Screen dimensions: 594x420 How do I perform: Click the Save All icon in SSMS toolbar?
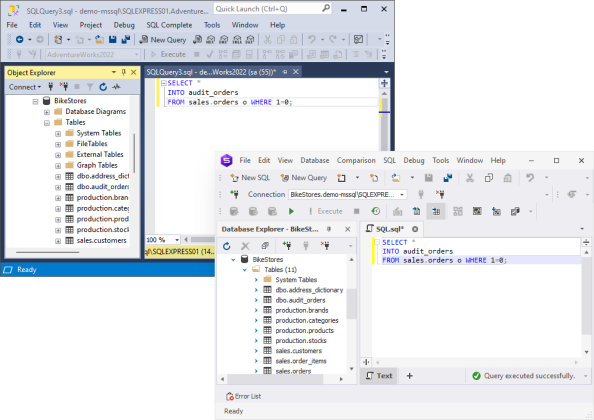126,39
